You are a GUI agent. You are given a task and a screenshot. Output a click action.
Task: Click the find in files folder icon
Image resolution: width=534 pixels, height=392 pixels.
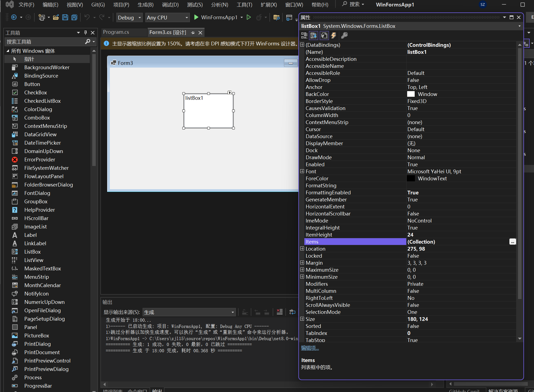(x=276, y=17)
